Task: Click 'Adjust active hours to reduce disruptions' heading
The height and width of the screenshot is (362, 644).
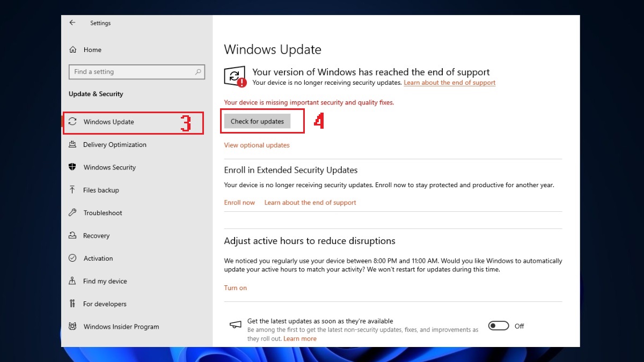Action: click(x=310, y=241)
